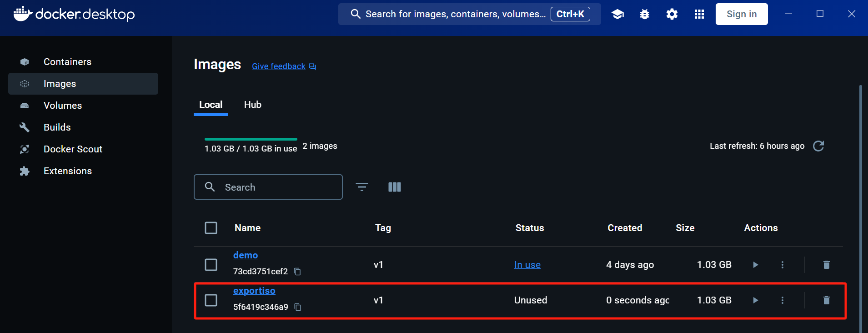Go to Volumes in the sidebar

pyautogui.click(x=83, y=106)
